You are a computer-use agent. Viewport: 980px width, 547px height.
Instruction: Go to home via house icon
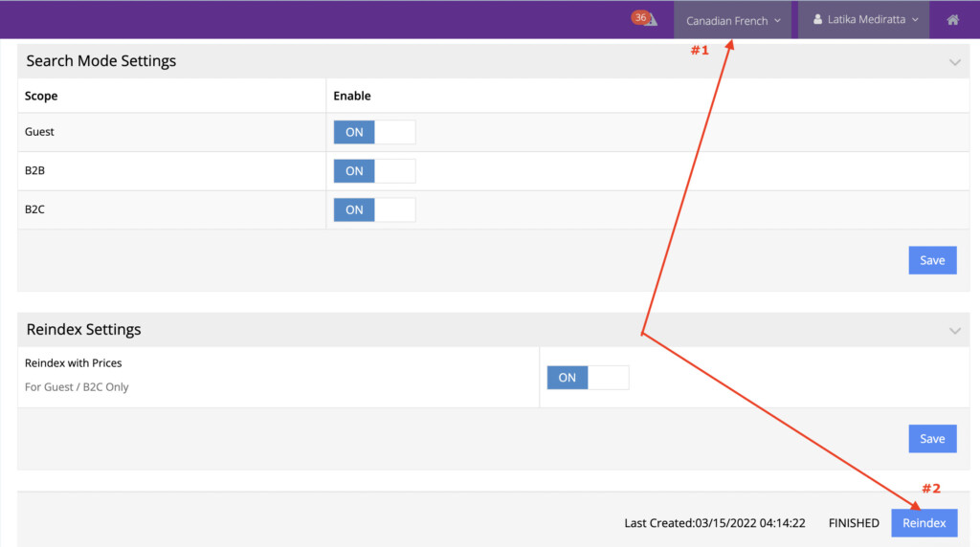point(952,20)
